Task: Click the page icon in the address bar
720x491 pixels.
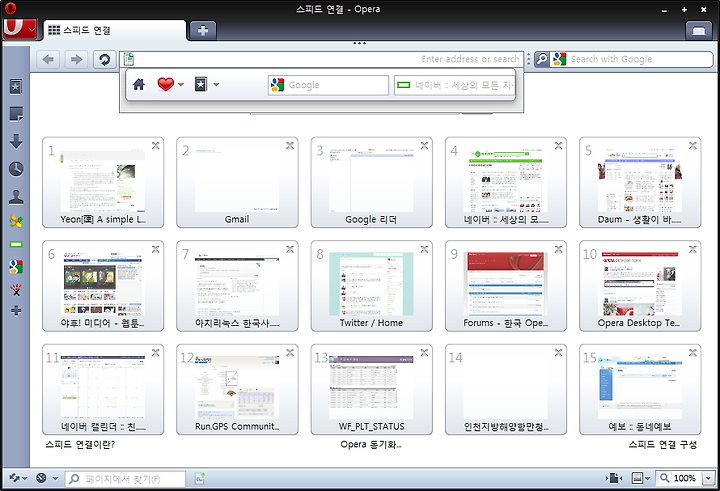Action: pyautogui.click(x=129, y=59)
